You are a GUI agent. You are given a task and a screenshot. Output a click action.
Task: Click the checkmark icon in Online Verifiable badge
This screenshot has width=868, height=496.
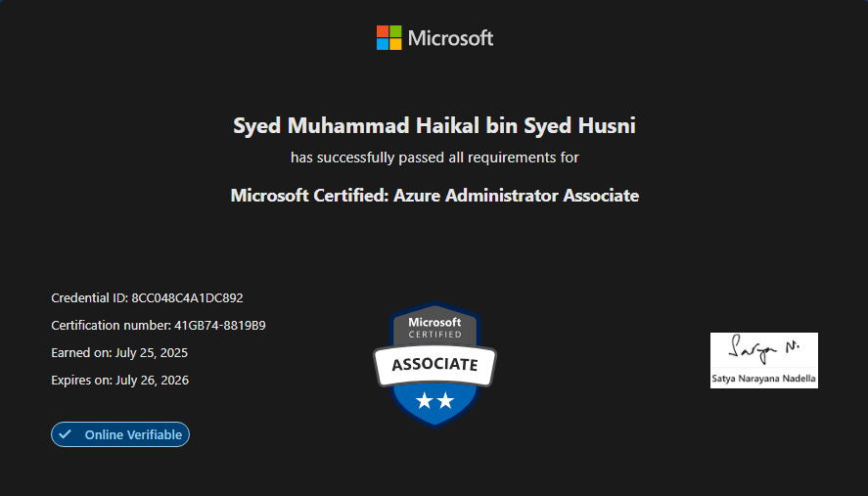coord(66,434)
